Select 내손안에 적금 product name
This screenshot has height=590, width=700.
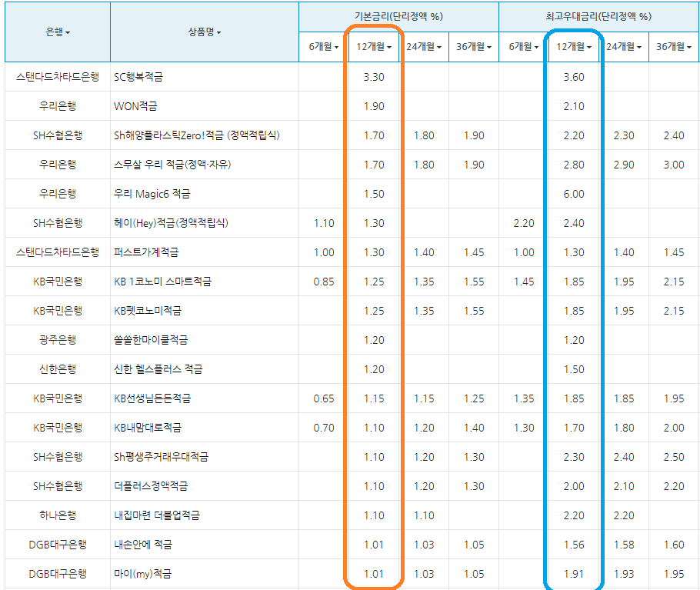[x=143, y=545]
